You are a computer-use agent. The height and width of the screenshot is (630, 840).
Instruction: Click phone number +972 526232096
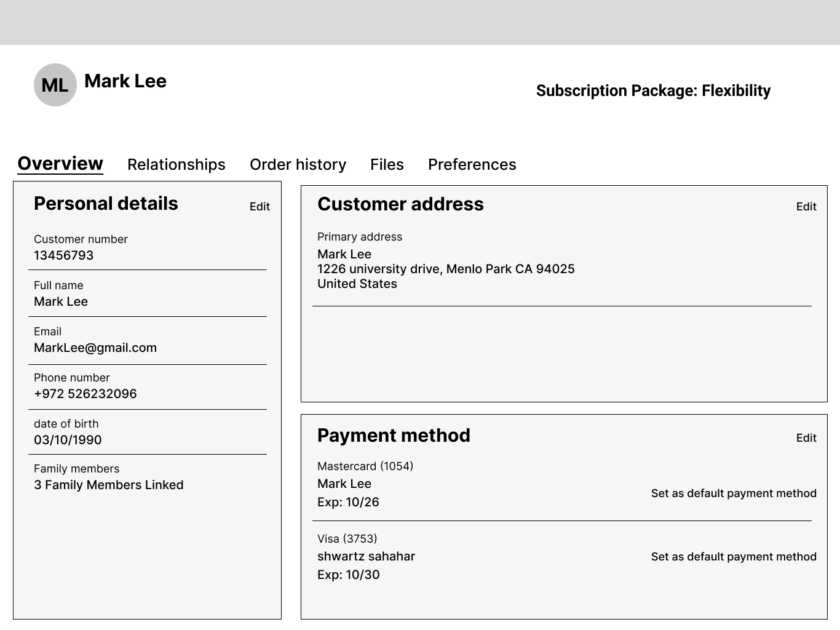[85, 394]
